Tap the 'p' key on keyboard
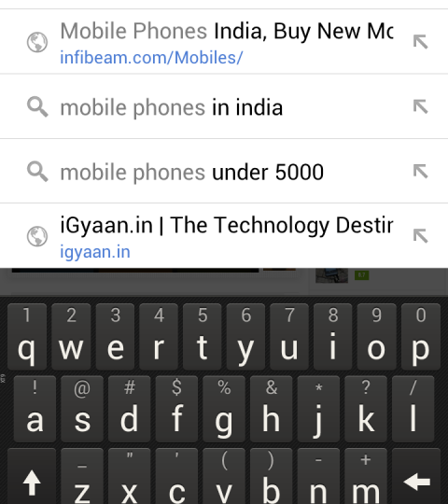Image resolution: width=448 pixels, height=504 pixels. pyautogui.click(x=421, y=337)
